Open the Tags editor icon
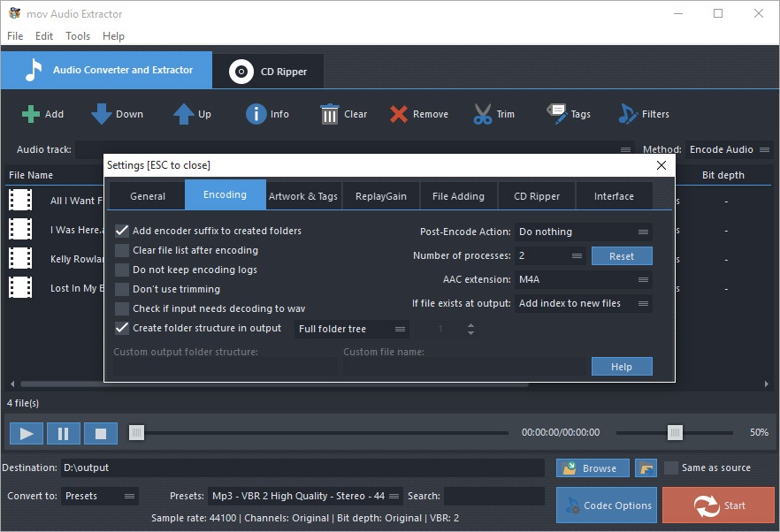Viewport: 780px width, 532px height. (556, 114)
